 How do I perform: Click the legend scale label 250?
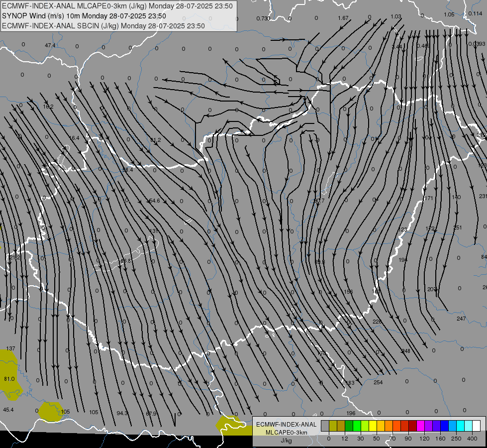pos(456,439)
